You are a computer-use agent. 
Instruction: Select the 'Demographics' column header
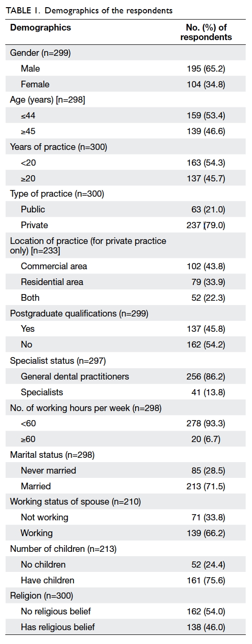[x=40, y=28]
